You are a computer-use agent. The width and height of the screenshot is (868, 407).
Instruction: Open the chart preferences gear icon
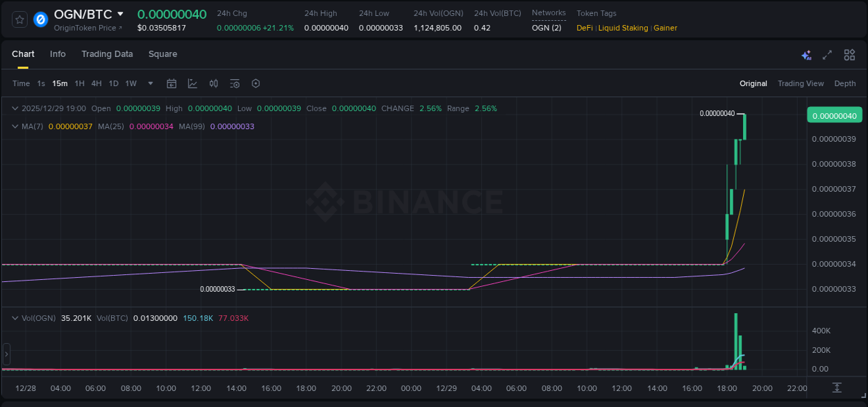tap(255, 83)
